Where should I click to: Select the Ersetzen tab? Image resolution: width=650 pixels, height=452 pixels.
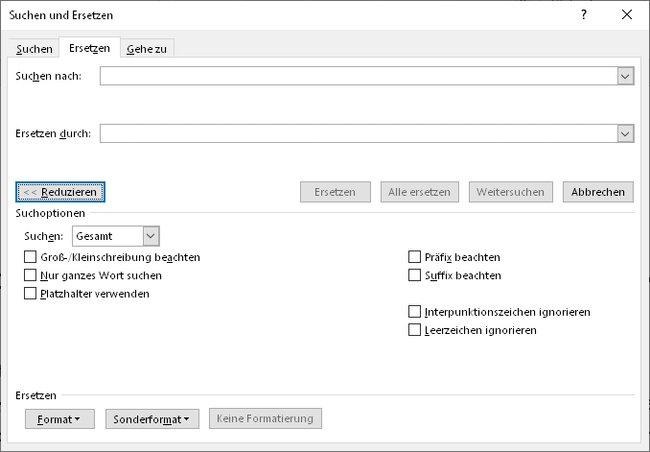click(x=90, y=48)
